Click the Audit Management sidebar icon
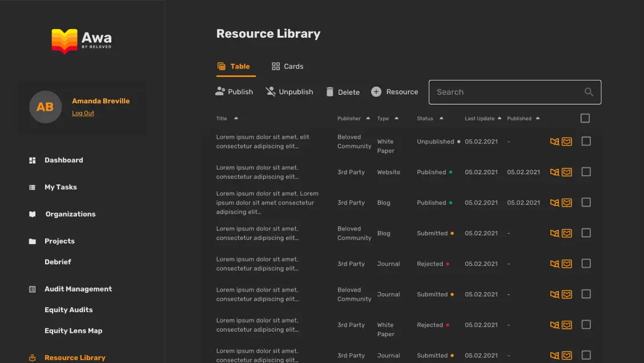This screenshot has height=363, width=644. pos(33,289)
